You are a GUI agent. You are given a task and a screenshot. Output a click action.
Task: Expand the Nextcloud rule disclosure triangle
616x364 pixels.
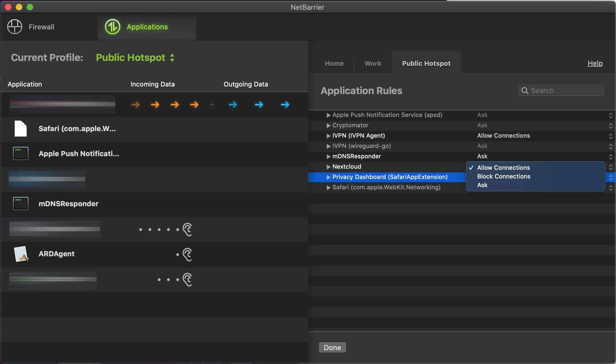point(328,167)
